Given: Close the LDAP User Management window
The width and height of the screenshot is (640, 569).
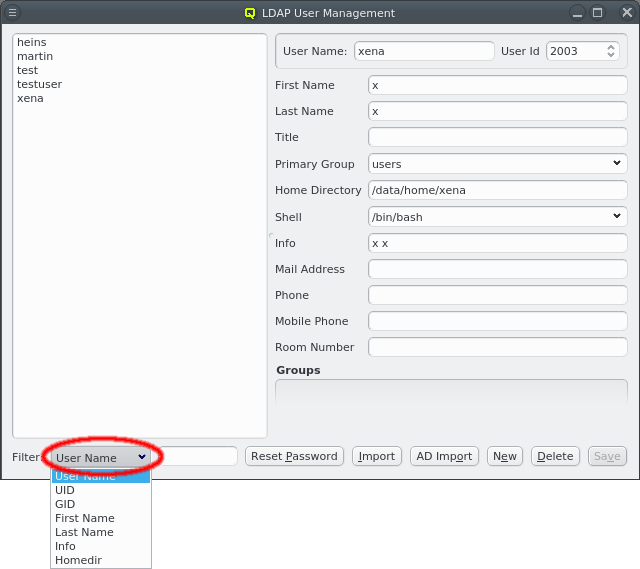Looking at the screenshot, I should coord(627,13).
